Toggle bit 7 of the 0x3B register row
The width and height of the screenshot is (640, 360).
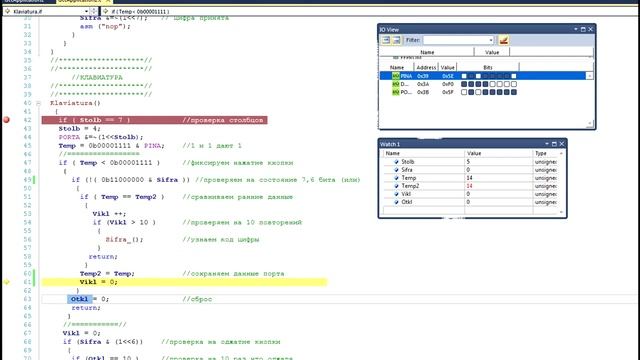[464, 92]
